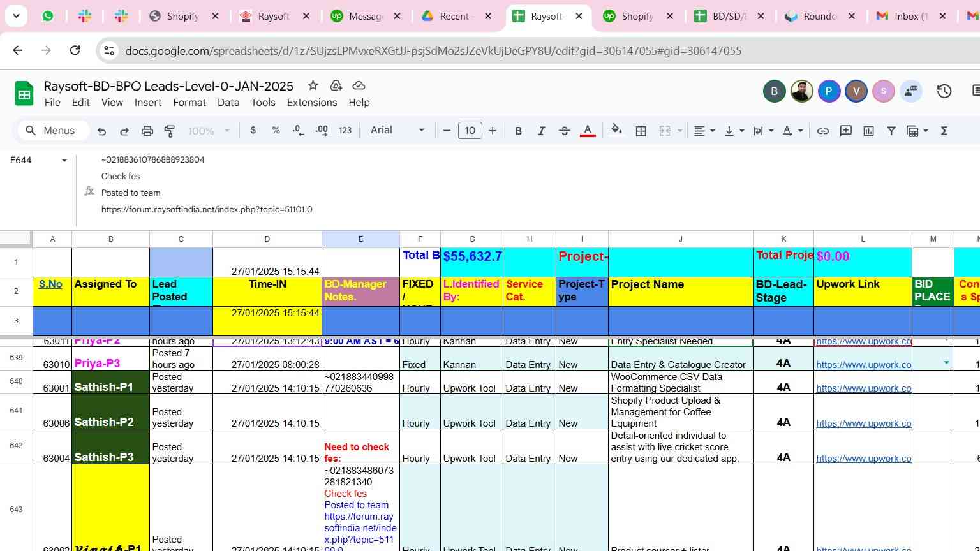
Task: Create a filter funnel icon
Action: (x=891, y=131)
